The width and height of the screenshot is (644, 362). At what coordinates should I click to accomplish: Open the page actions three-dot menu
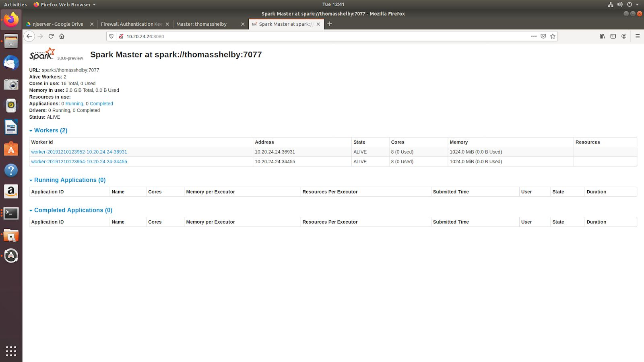click(x=534, y=36)
